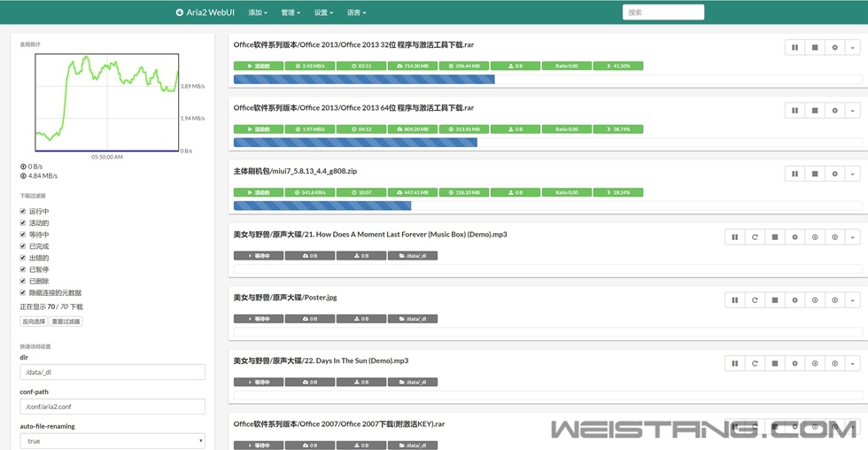868x450 pixels.
Task: Click progress bar of miui7 zip download
Action: [x=547, y=206]
